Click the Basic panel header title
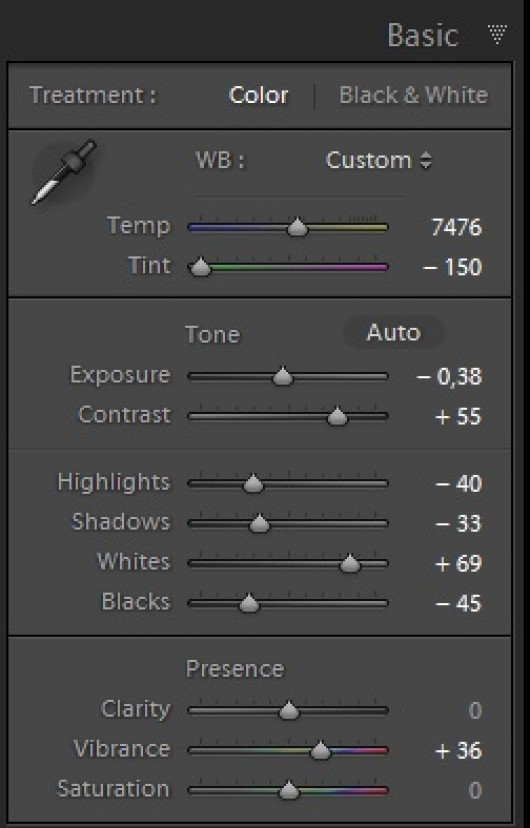Viewport: 530px width, 828px height. (x=423, y=35)
